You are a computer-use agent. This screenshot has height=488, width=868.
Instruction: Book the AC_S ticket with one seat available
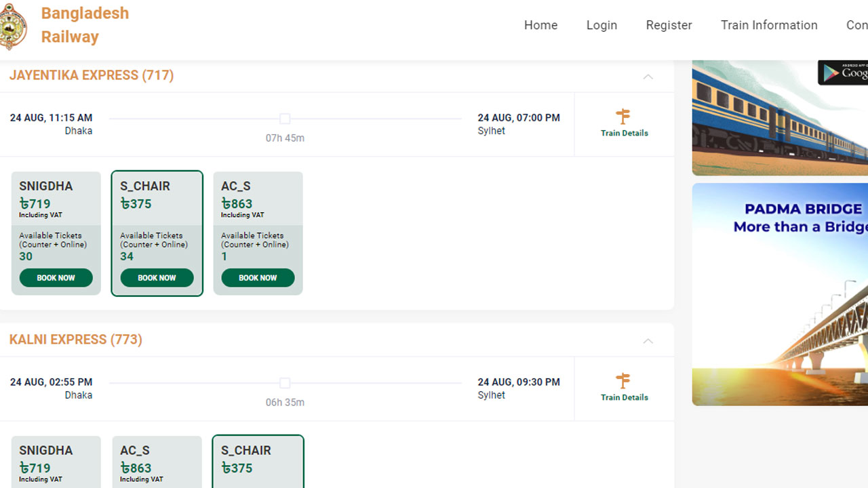(258, 278)
